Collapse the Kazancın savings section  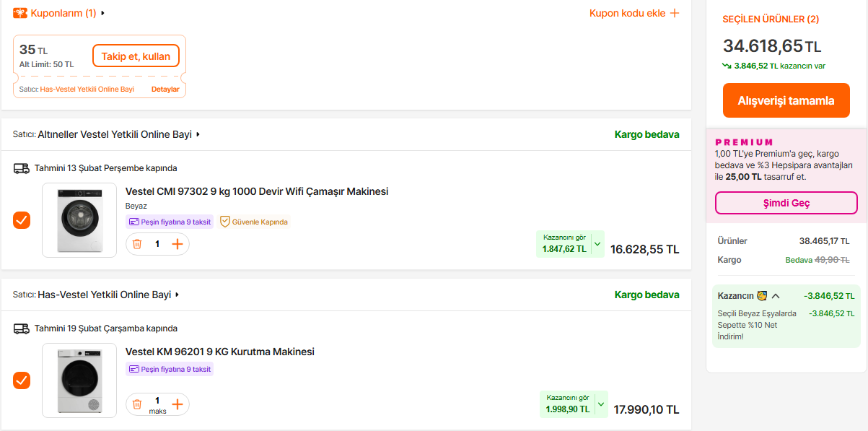coord(776,296)
